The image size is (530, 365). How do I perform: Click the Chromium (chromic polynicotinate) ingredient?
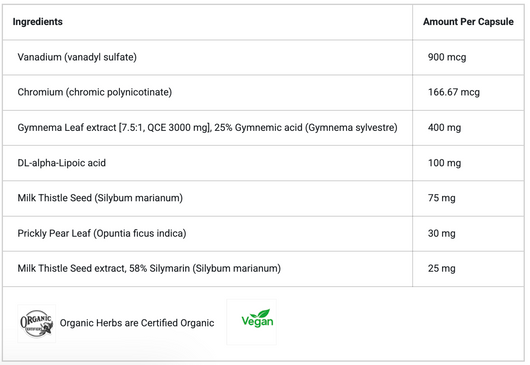click(x=95, y=92)
